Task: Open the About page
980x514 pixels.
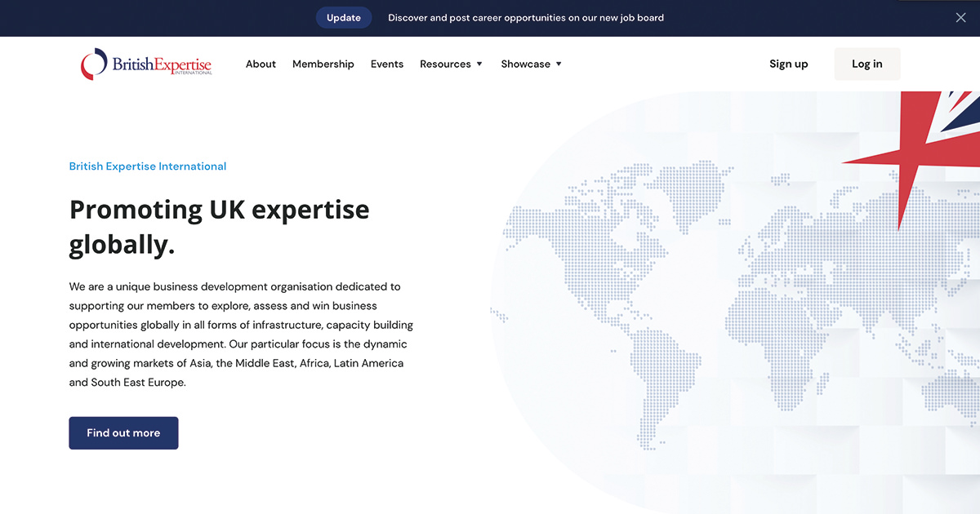Action: pyautogui.click(x=261, y=64)
